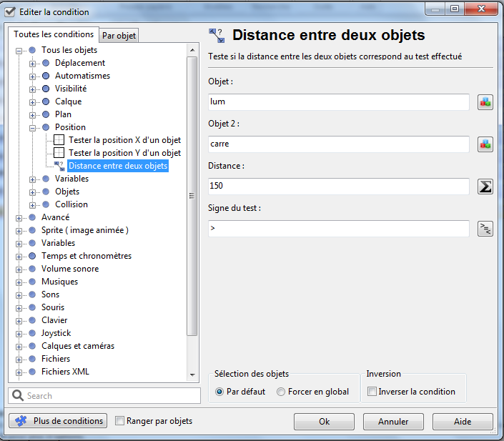Select Tester la position Y d'un objet
The width and height of the screenshot is (504, 441).
(124, 153)
